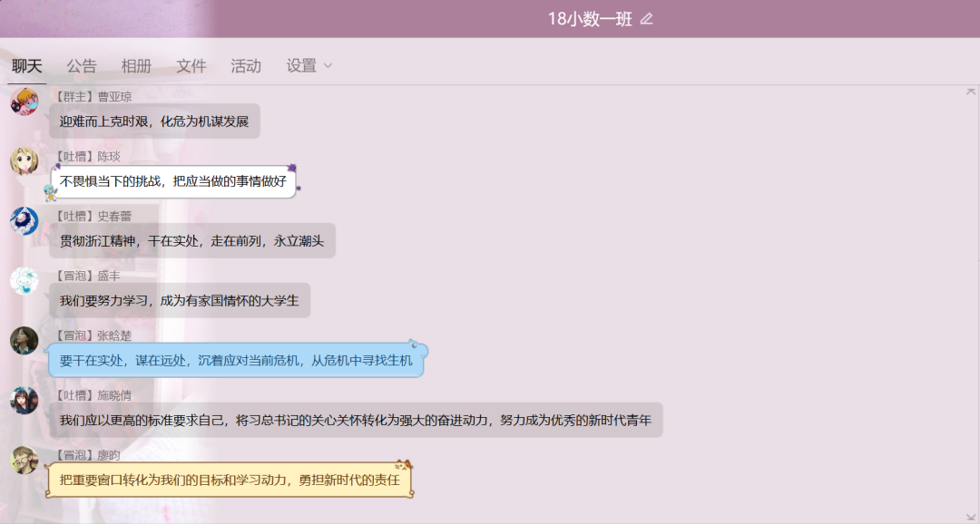
Task: Open the 活动 tab
Action: coord(246,65)
